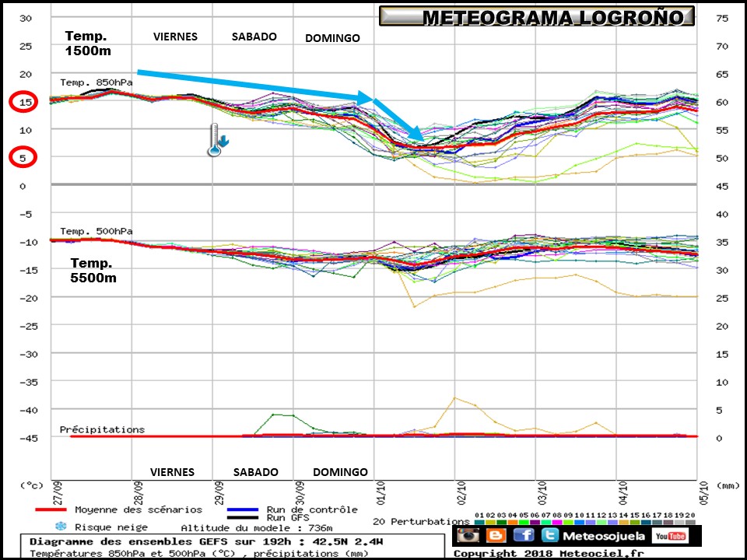The width and height of the screenshot is (747, 560).
Task: Click the METEOGRAMA LOGROÑO title banner
Action: tap(536, 16)
